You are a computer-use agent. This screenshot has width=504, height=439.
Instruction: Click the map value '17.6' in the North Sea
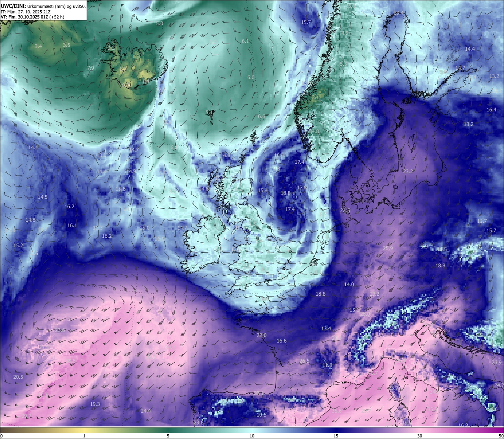tap(302, 188)
